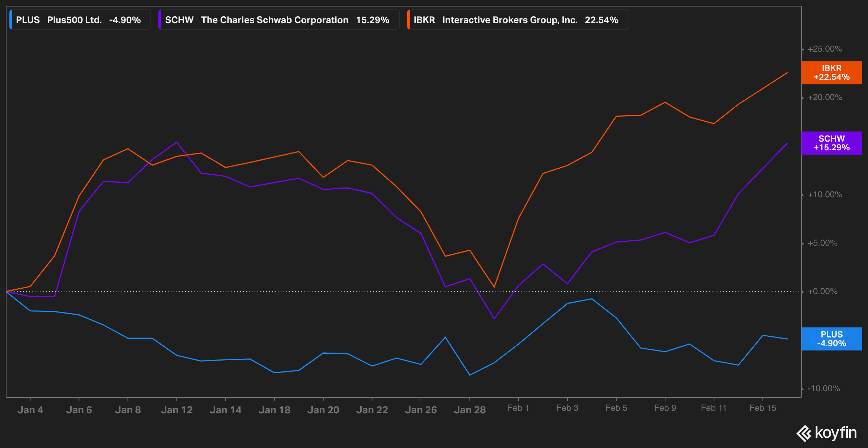The height and width of the screenshot is (448, 868).
Task: Click the koyfin logo
Action: coord(826,433)
